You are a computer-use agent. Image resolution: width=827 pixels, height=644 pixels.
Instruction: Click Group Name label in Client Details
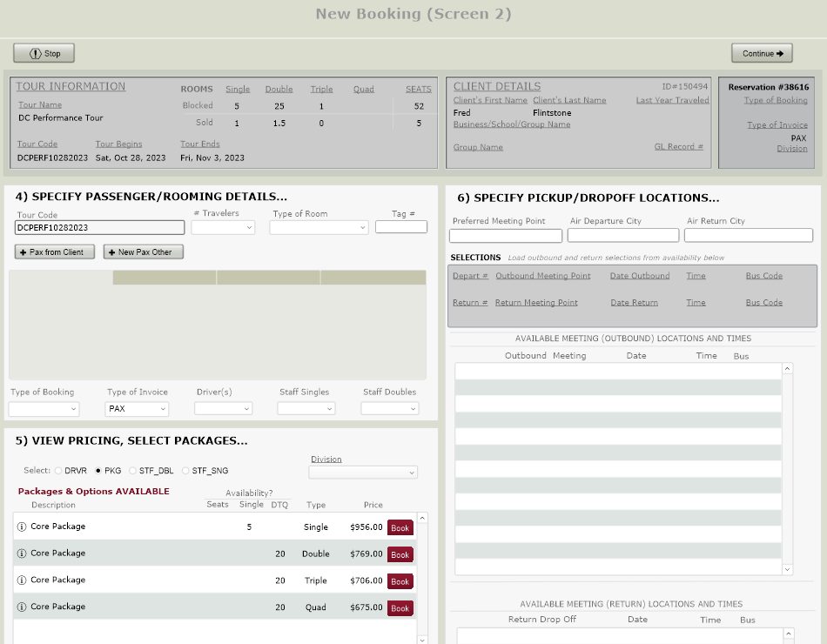[x=478, y=147]
